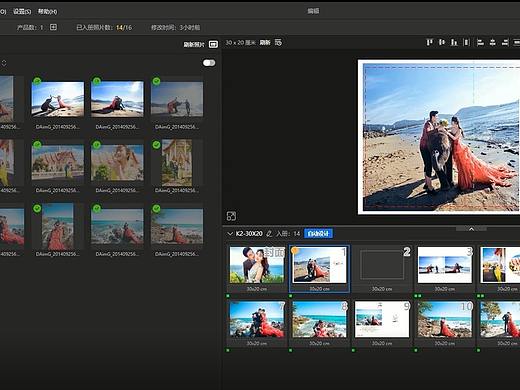Open the 设置(S) menu

[x=22, y=11]
